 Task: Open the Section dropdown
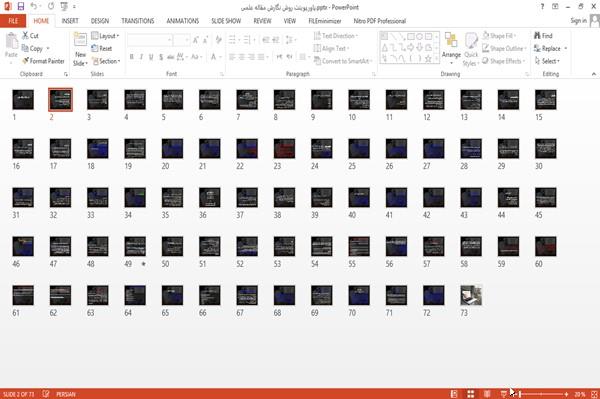(x=106, y=61)
